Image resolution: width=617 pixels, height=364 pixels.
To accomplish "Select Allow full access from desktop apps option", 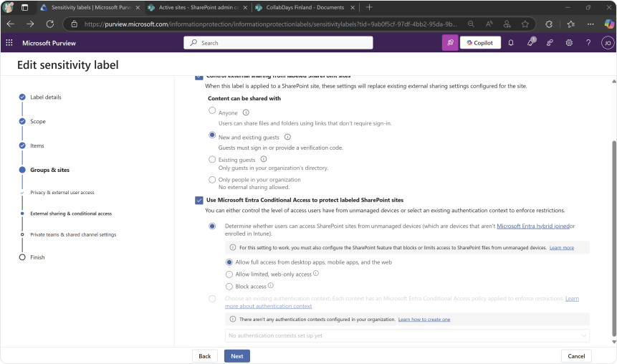I will [229, 262].
